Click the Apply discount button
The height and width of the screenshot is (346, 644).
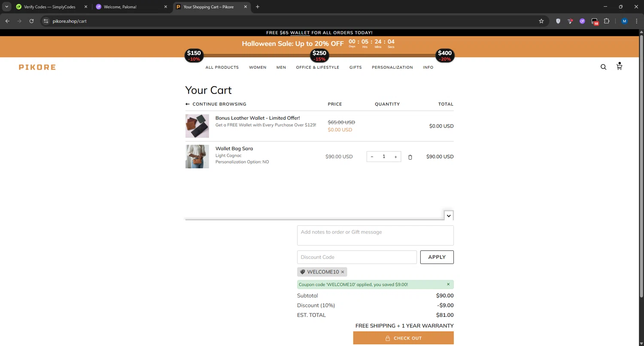pos(437,257)
